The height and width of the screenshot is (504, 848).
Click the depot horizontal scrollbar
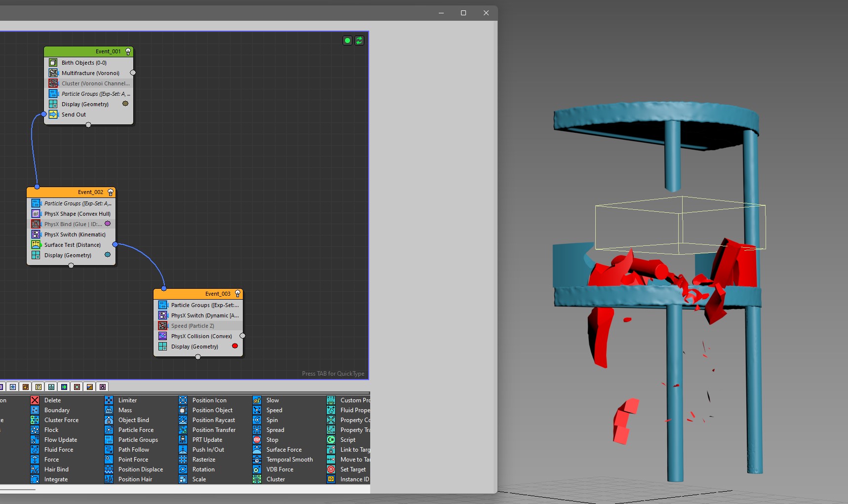[18, 489]
